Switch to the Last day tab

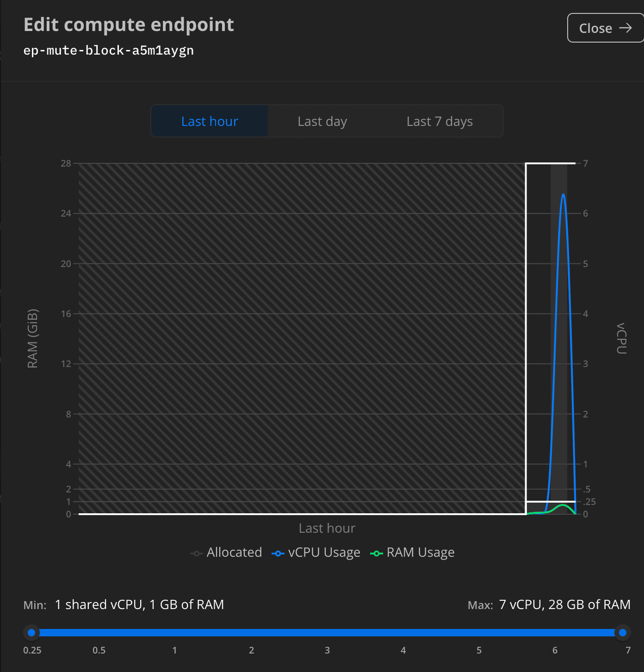(x=322, y=121)
